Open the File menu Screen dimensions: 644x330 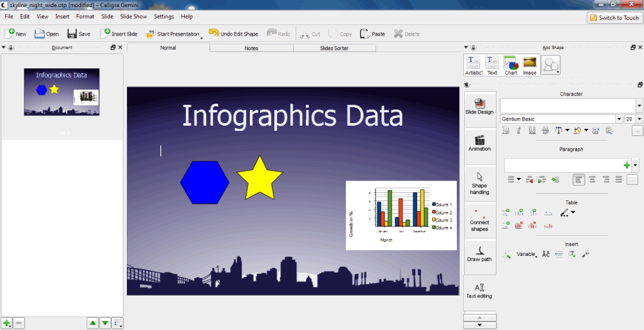click(9, 17)
